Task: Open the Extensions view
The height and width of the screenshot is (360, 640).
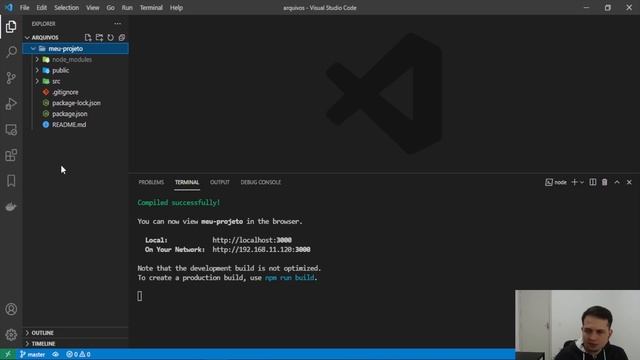Action: pyautogui.click(x=11, y=155)
